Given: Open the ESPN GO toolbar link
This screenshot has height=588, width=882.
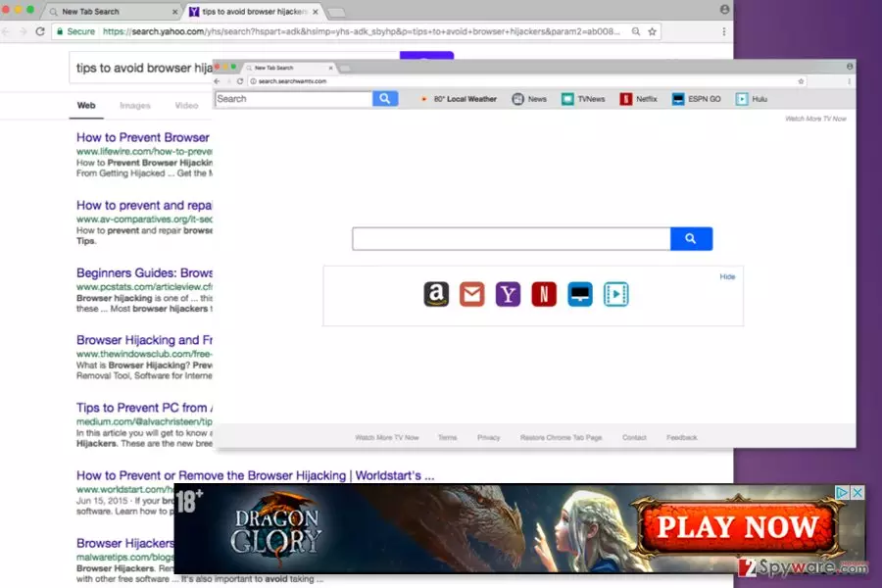Looking at the screenshot, I should pos(697,99).
